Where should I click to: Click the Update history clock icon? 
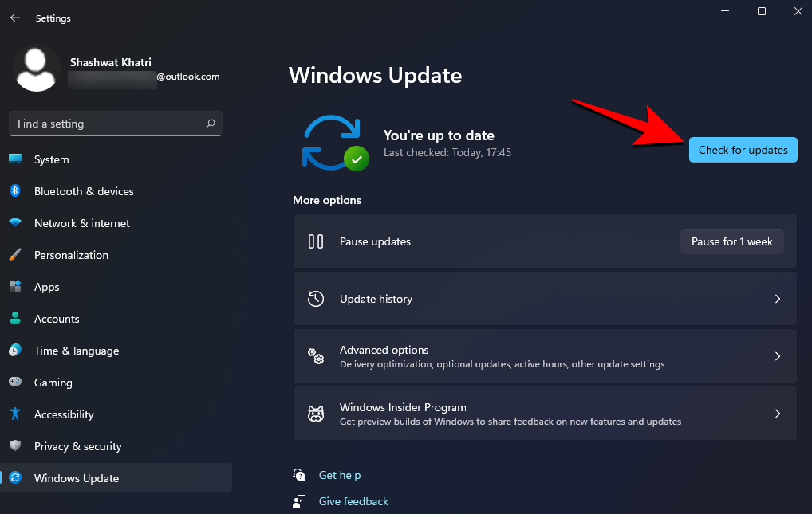316,299
